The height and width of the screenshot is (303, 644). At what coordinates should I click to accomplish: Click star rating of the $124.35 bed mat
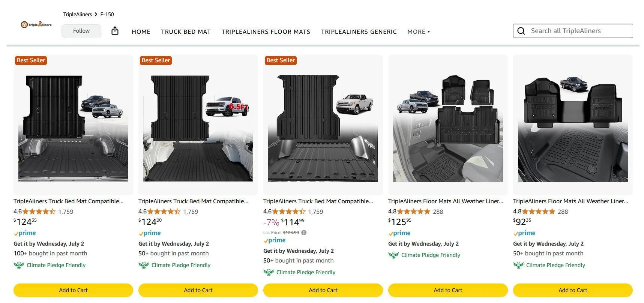tap(39, 211)
